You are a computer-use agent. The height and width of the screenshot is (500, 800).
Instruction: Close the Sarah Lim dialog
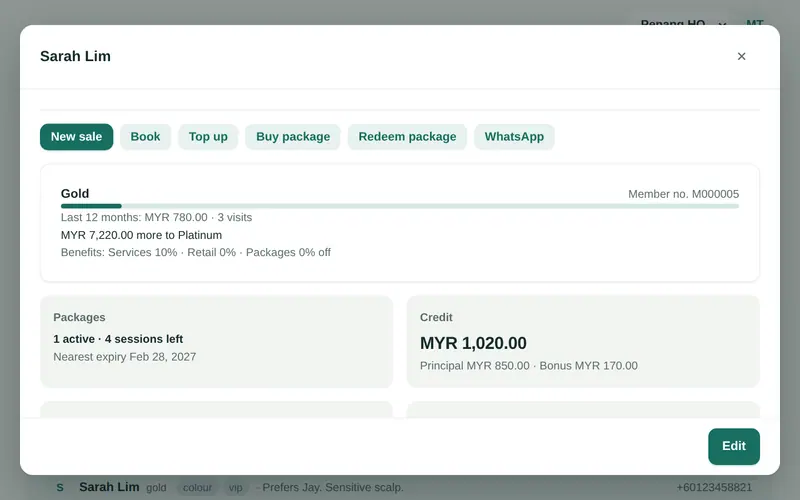[x=741, y=56]
